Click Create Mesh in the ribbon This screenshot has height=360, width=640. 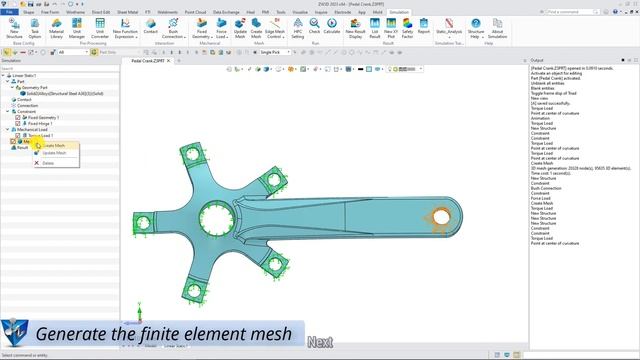coord(256,28)
